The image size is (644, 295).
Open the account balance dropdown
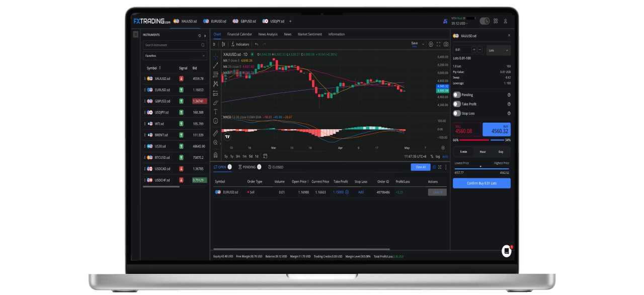point(459,23)
